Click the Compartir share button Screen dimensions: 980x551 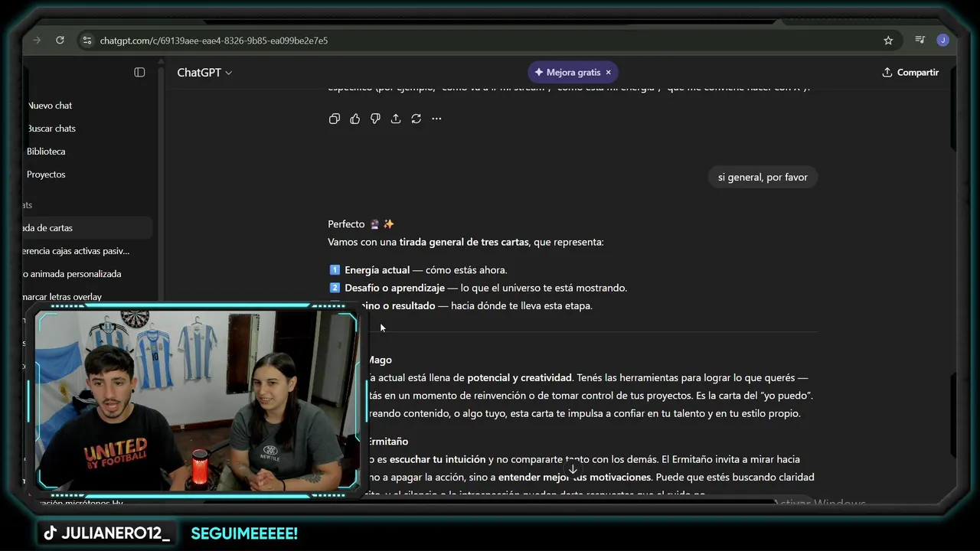(x=910, y=72)
